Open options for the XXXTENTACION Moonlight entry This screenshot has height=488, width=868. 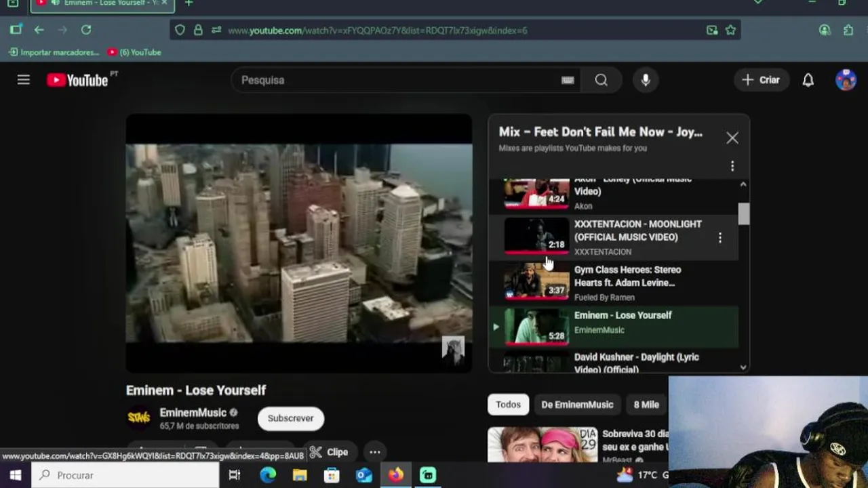coord(720,238)
